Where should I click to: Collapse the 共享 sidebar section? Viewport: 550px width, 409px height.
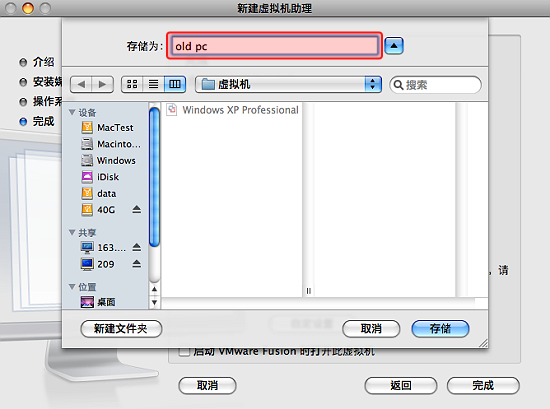(72, 232)
